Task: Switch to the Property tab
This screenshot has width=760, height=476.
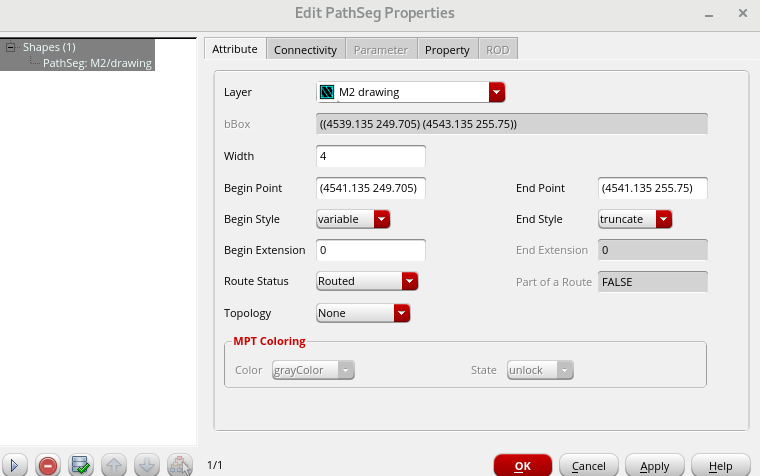Action: (447, 50)
